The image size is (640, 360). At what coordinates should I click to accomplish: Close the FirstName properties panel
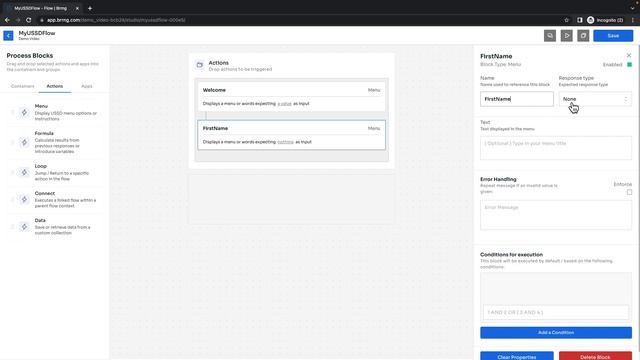(x=629, y=55)
